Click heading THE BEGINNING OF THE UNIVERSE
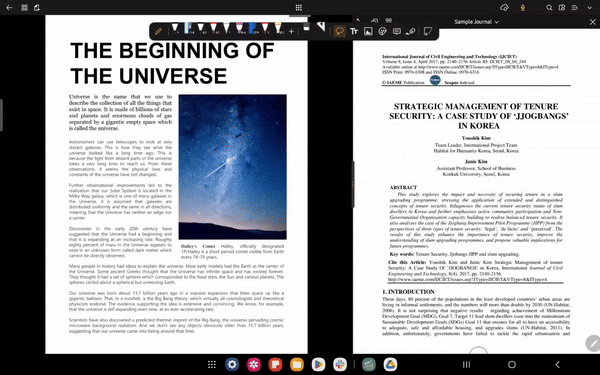 172,63
